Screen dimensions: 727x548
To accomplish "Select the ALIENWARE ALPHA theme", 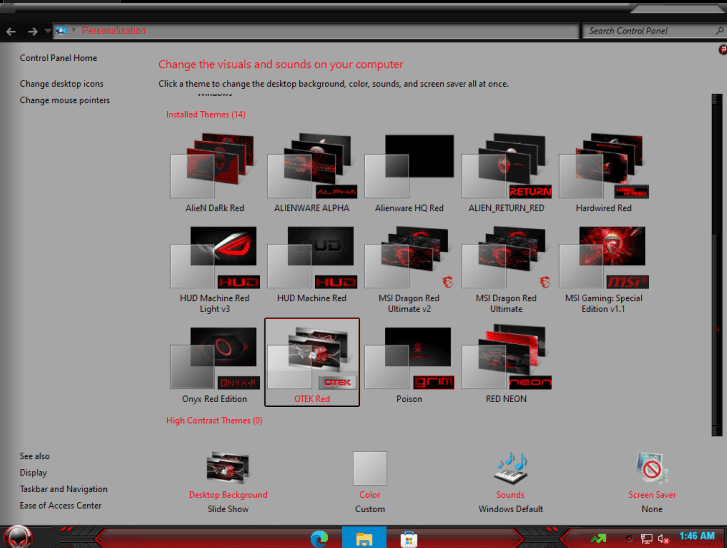I will pyautogui.click(x=312, y=172).
